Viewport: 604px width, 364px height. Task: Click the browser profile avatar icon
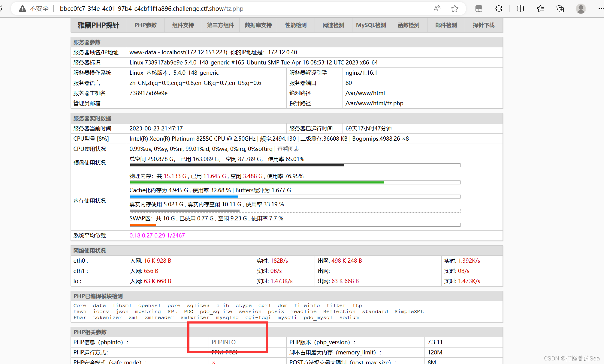click(581, 8)
